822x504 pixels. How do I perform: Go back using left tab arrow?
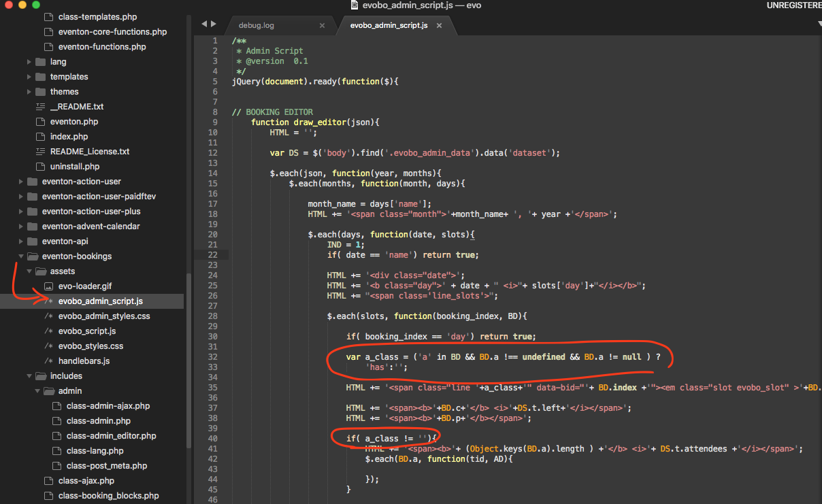pos(204,24)
